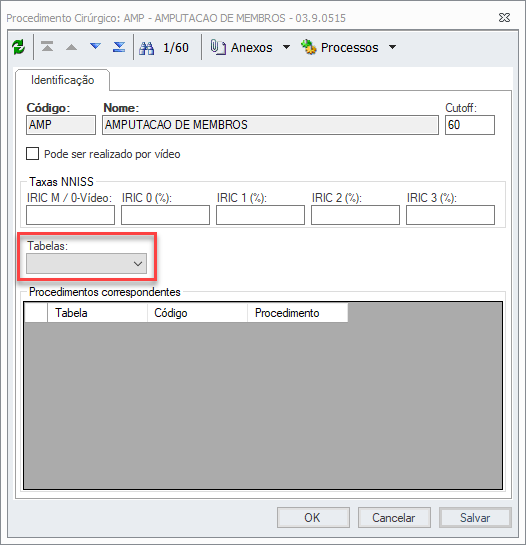
Task: Open search with binoculars icon
Action: [x=146, y=48]
